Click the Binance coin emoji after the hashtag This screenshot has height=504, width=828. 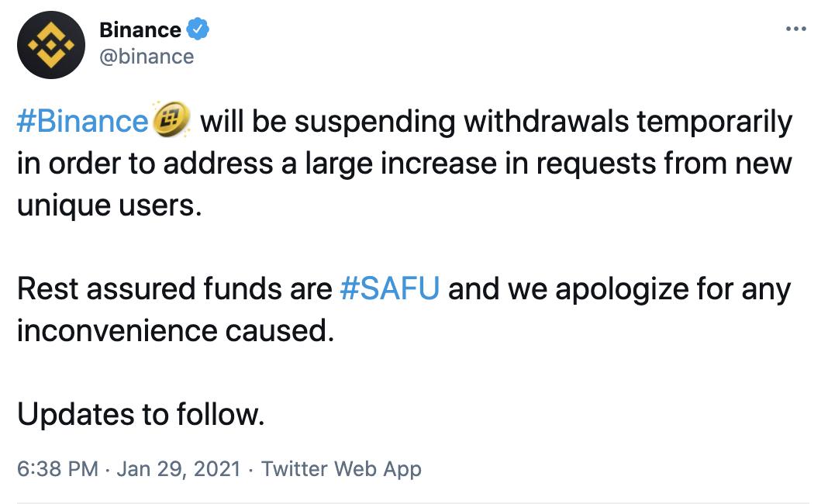click(x=173, y=123)
